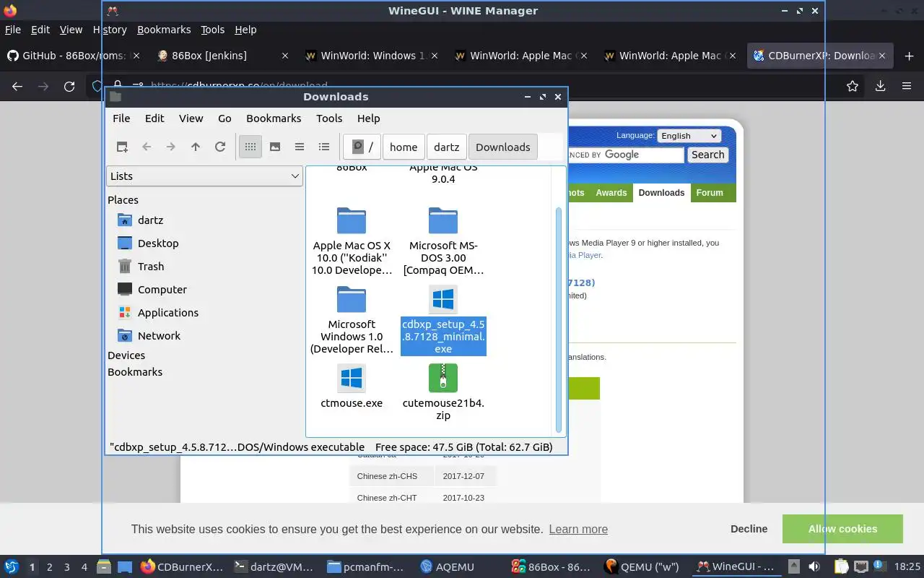Go back in Firefox

coord(17,86)
